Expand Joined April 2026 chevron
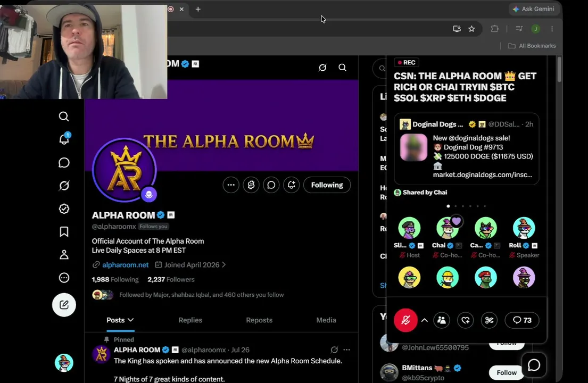The width and height of the screenshot is (588, 383). pyautogui.click(x=224, y=264)
